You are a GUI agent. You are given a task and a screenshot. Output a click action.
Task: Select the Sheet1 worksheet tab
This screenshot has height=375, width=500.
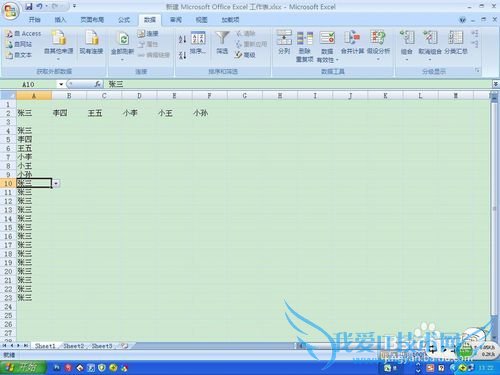tap(45, 346)
